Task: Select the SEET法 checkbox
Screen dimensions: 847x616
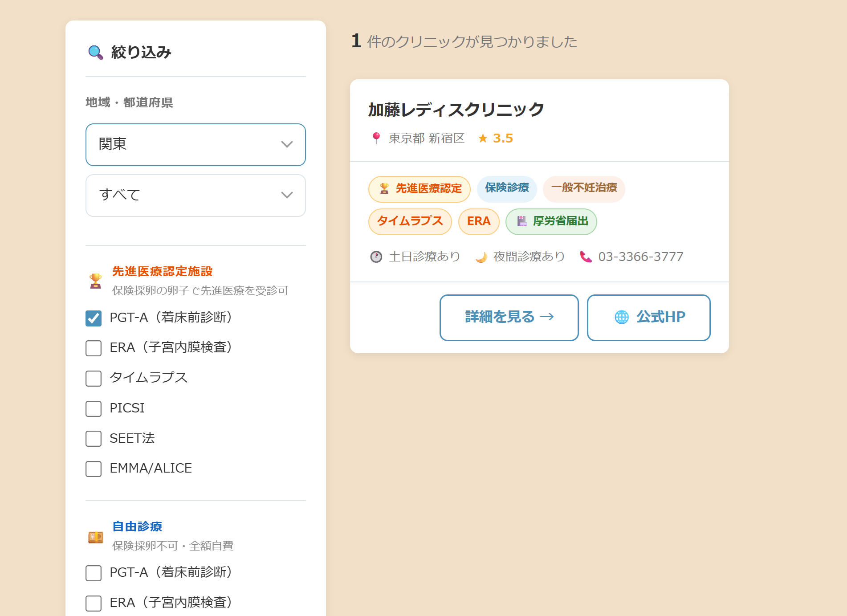Action: coord(94,438)
